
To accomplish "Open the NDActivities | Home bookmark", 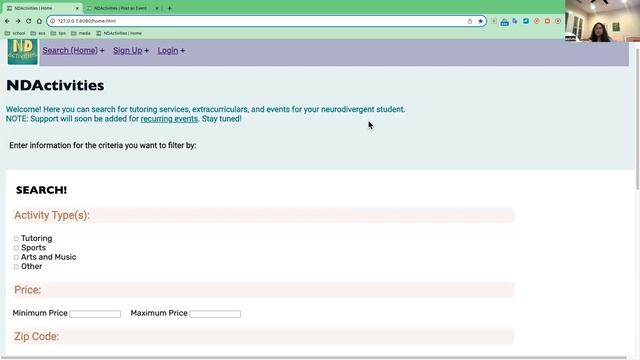I will (119, 33).
